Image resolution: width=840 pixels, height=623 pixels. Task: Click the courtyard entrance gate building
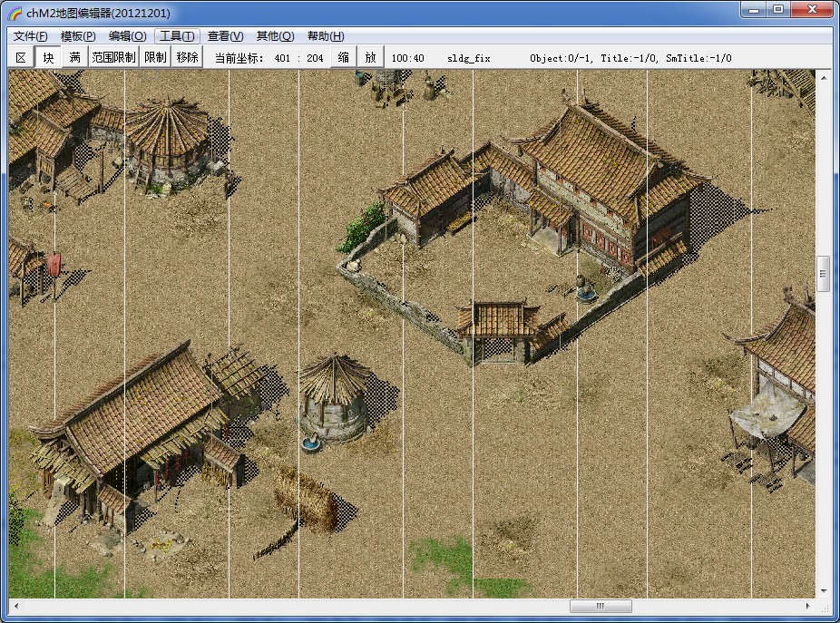[498, 331]
